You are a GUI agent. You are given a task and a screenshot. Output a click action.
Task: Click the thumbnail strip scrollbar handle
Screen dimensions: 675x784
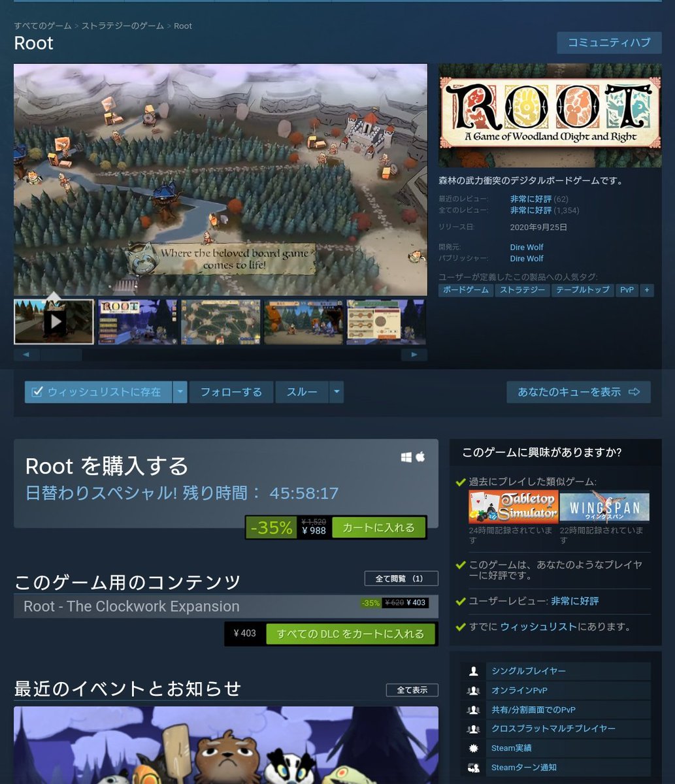[x=61, y=355]
